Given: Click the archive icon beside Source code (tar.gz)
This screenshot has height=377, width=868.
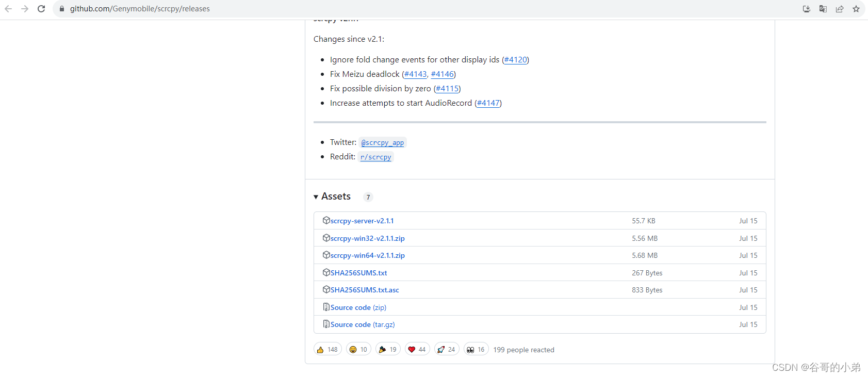Looking at the screenshot, I should click(x=326, y=324).
